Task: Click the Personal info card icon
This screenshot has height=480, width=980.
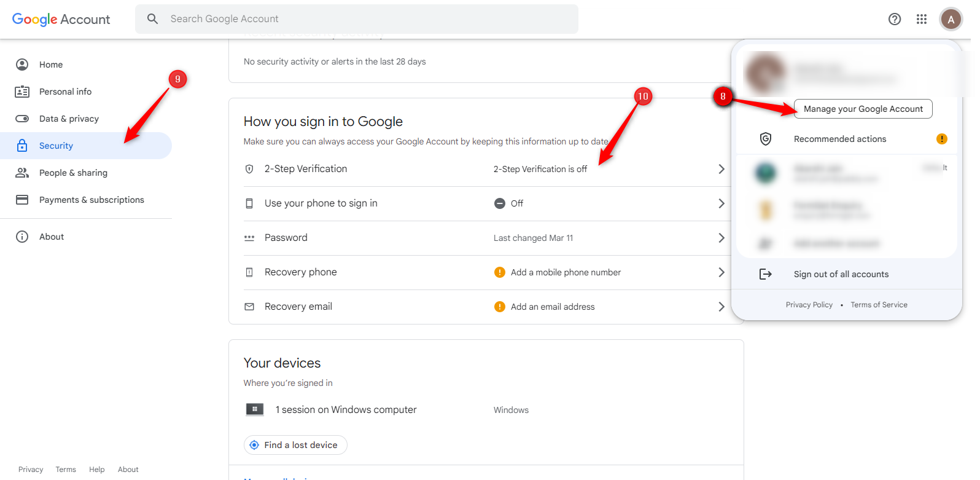Action: tap(22, 92)
